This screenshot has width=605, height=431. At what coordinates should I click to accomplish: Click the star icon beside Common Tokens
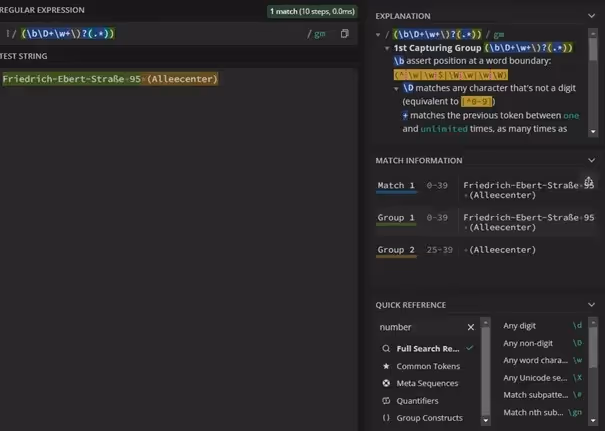[x=386, y=366]
